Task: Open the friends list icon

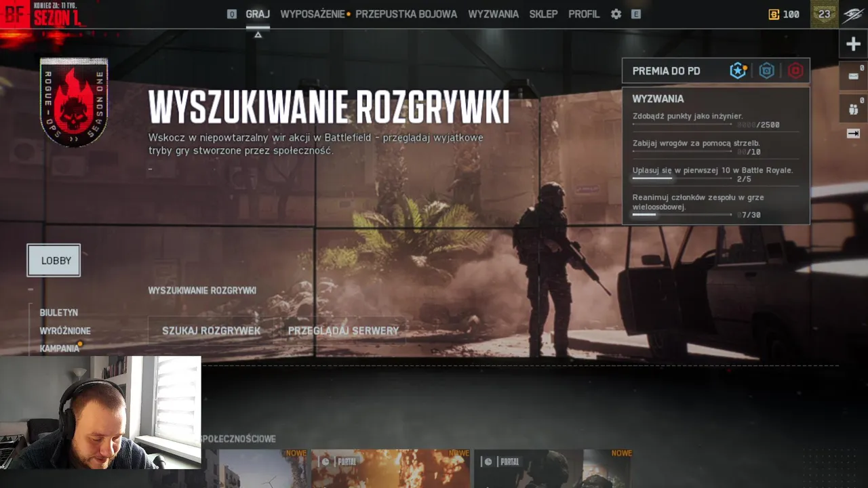Action: 853,108
